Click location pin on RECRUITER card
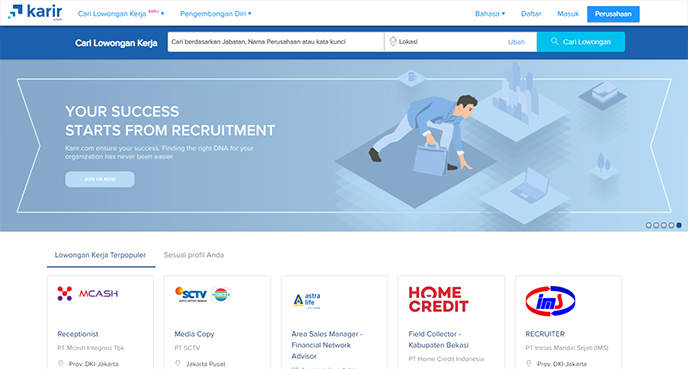Image resolution: width=688 pixels, height=369 pixels. point(529,364)
